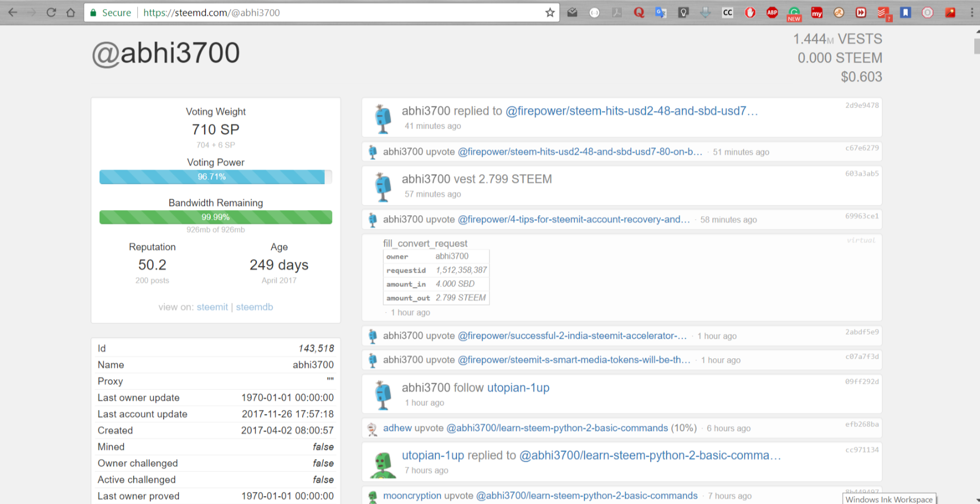Open the red 'my' extension icon
The height and width of the screenshot is (504, 980).
pyautogui.click(x=816, y=13)
